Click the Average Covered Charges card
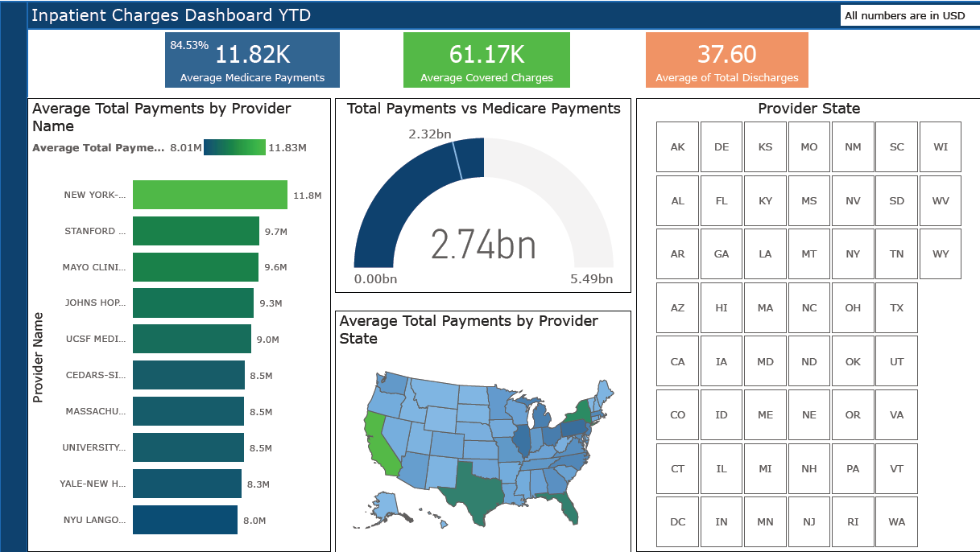 click(x=486, y=60)
